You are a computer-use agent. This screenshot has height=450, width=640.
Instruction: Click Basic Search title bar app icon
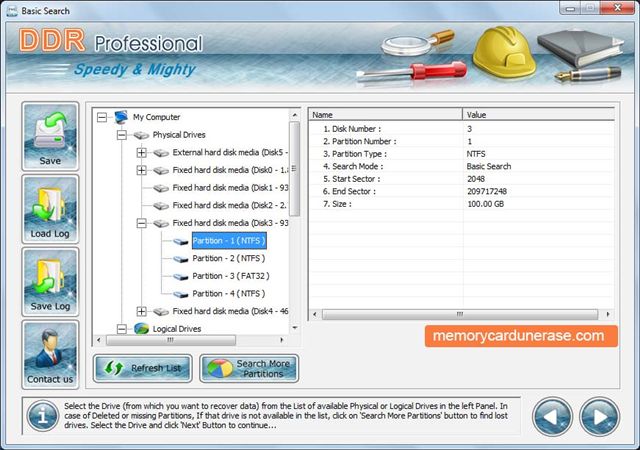coord(12,11)
